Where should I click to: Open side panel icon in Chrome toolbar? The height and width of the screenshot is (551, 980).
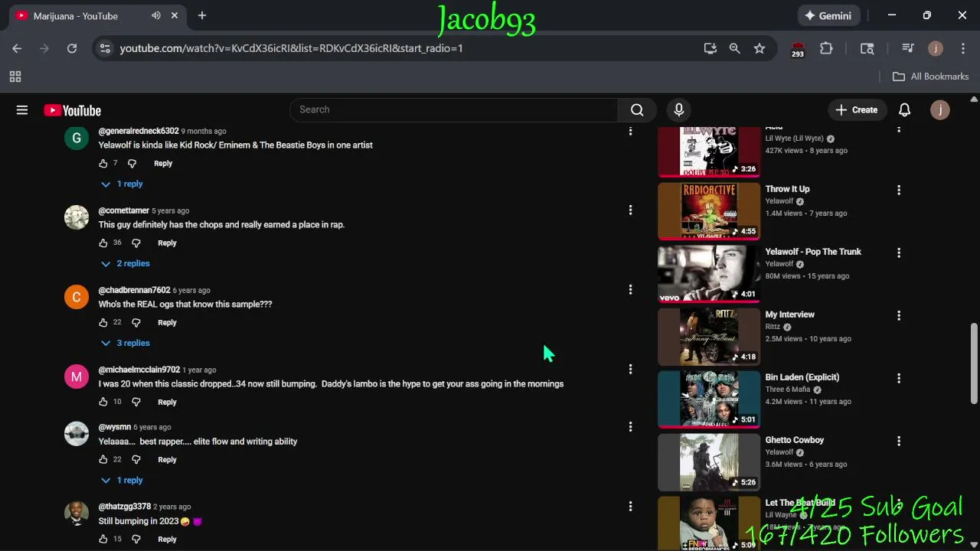click(867, 48)
